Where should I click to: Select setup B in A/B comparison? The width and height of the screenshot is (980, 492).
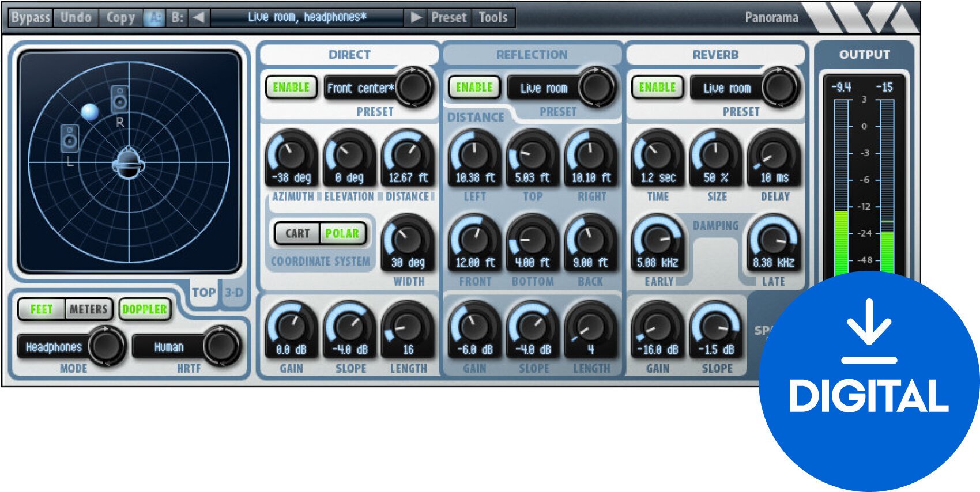(x=178, y=17)
